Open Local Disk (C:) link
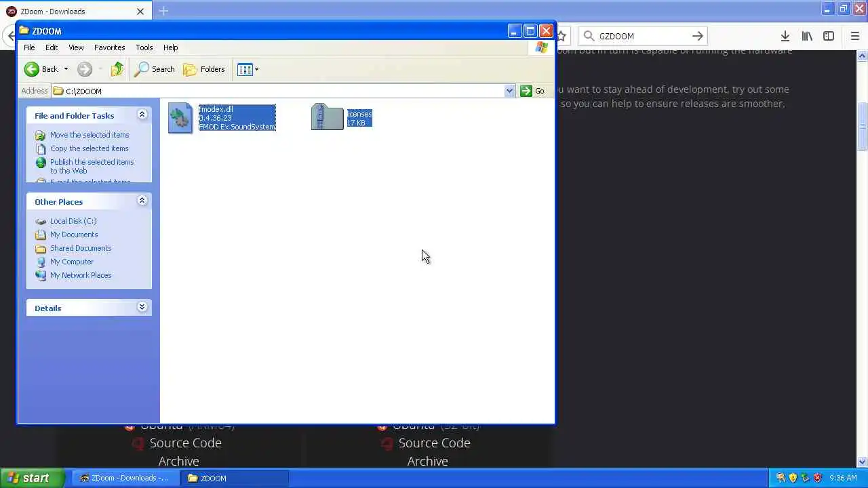The image size is (868, 488). coord(73,221)
